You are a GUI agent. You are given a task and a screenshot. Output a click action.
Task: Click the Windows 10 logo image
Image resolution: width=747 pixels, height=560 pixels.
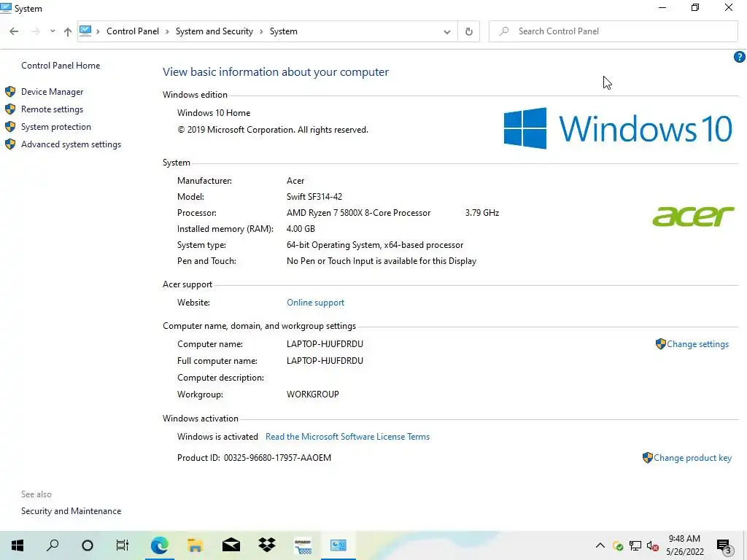618,128
